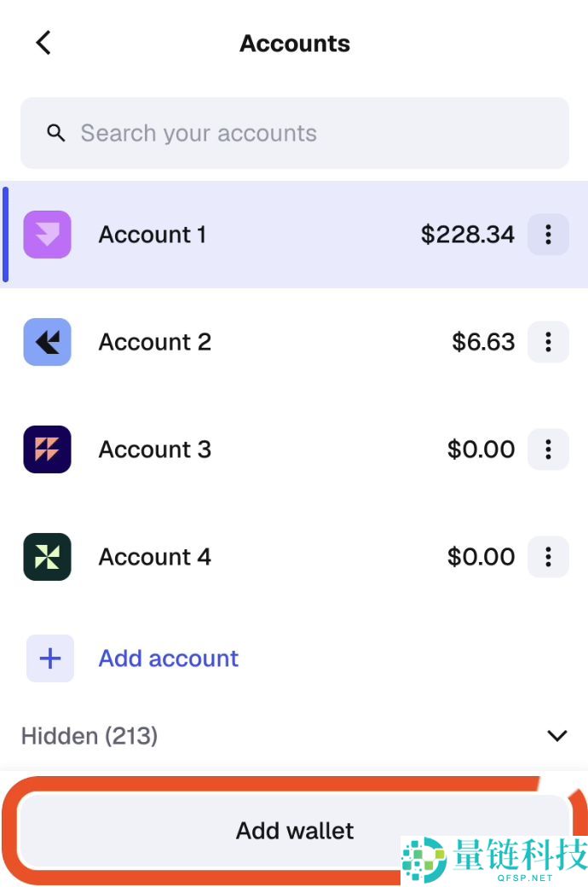Switch to Account 4
The height and width of the screenshot is (887, 588).
tap(256, 557)
